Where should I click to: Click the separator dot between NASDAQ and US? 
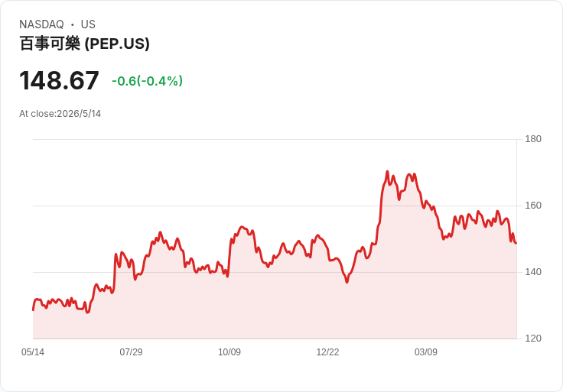click(72, 24)
